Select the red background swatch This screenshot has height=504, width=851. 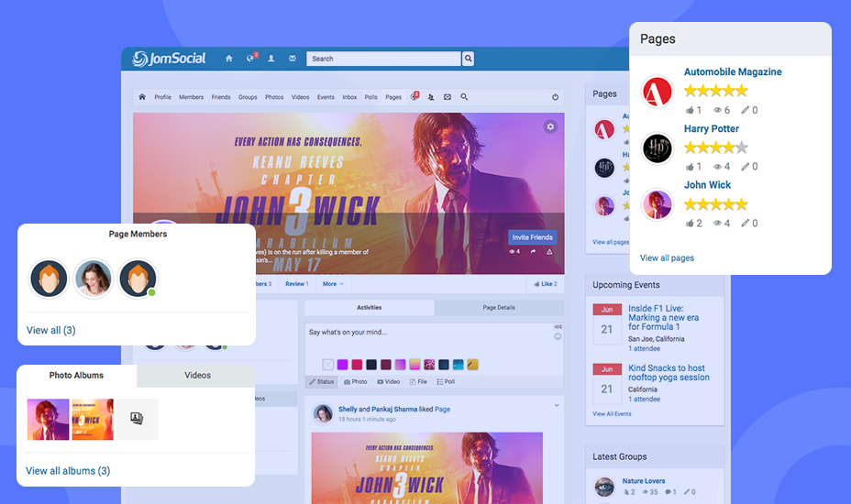357,365
